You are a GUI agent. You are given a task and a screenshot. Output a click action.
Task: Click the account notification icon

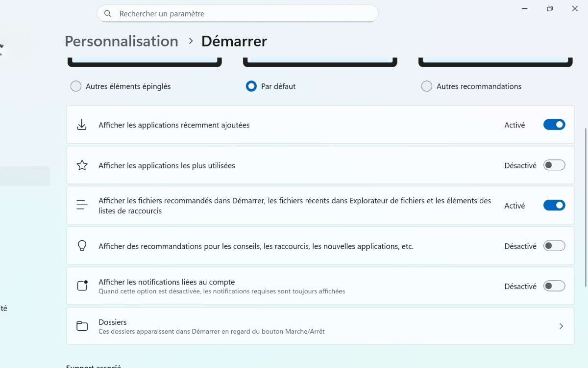(x=82, y=285)
